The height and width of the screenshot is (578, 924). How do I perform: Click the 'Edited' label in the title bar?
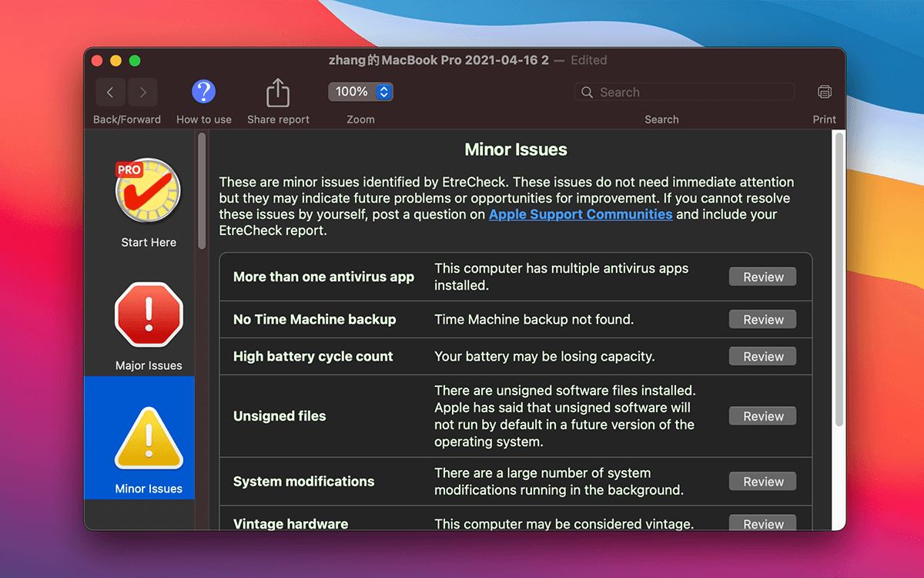pos(588,60)
